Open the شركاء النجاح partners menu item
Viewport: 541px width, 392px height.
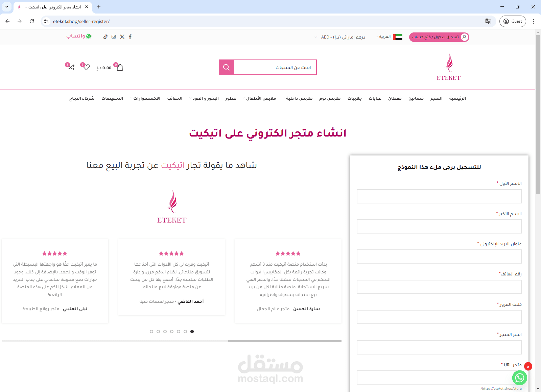[x=82, y=98]
